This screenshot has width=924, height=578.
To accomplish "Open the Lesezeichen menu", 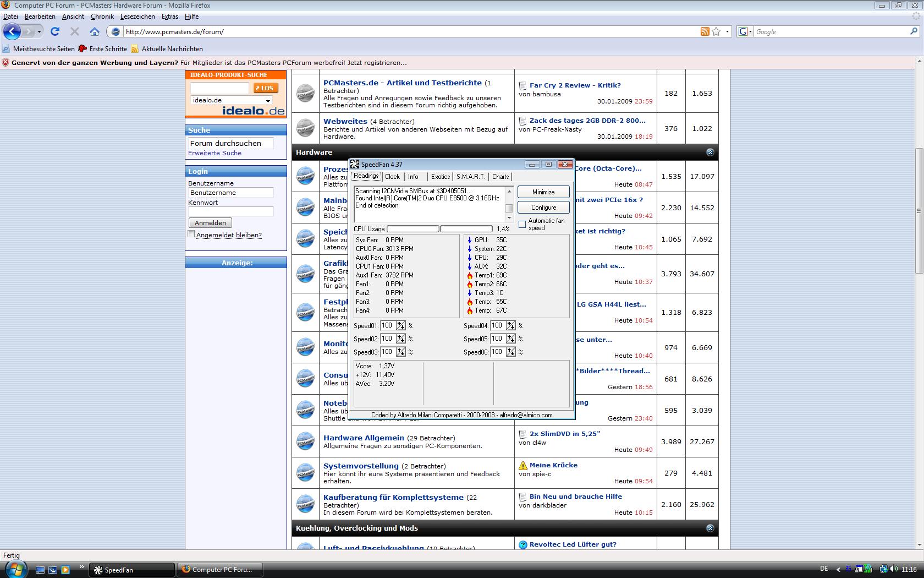I will tap(137, 17).
